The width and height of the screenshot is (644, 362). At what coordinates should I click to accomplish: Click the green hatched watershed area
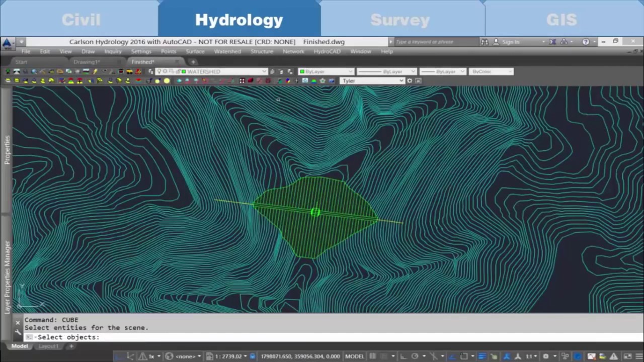(315, 217)
